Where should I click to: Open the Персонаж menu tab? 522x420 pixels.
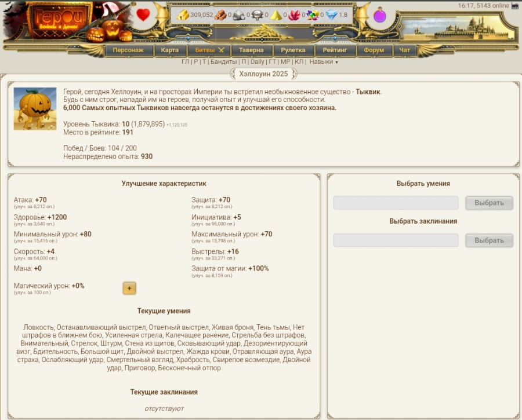click(x=128, y=50)
